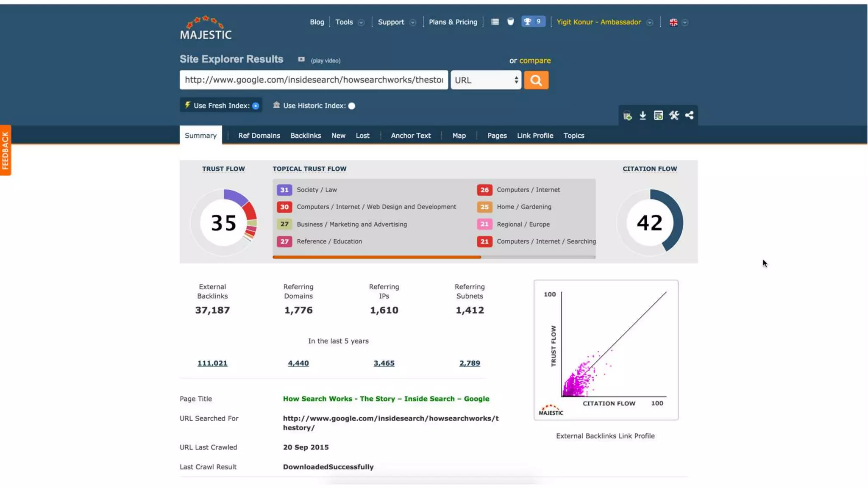Open the URL search type dropdown
The image size is (868, 488).
tap(486, 80)
